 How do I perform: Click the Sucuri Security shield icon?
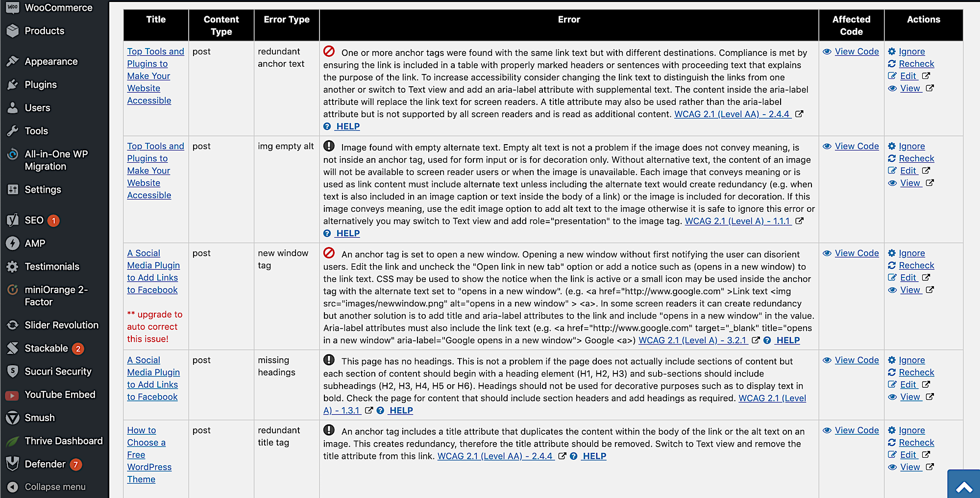[13, 372]
